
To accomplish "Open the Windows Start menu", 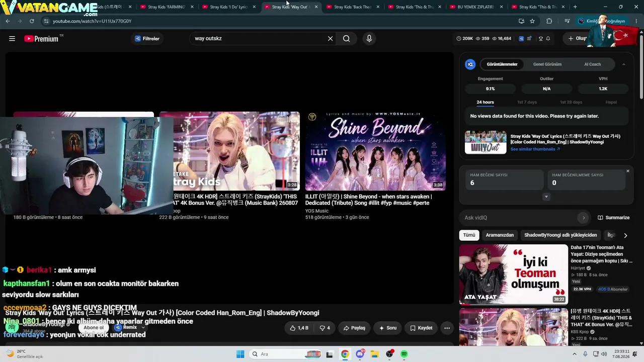I will tap(240, 354).
